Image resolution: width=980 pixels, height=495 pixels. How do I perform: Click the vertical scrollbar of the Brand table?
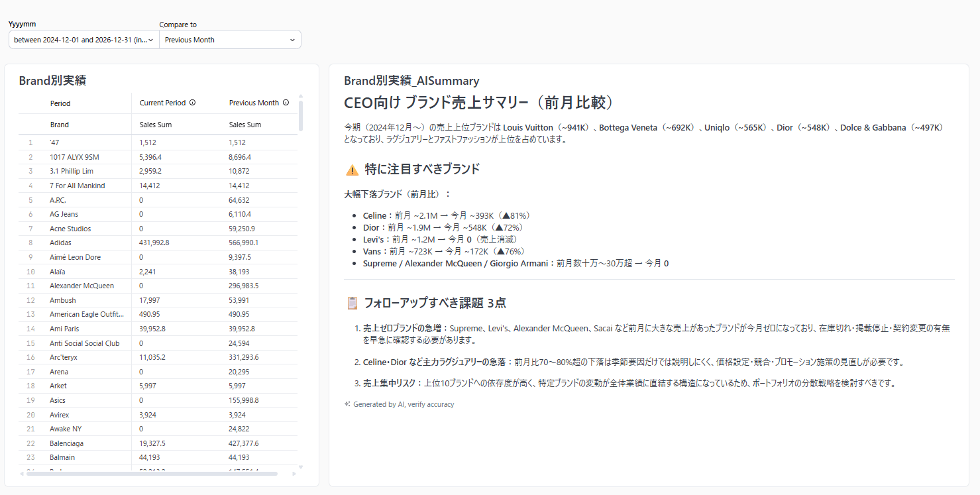[x=301, y=115]
